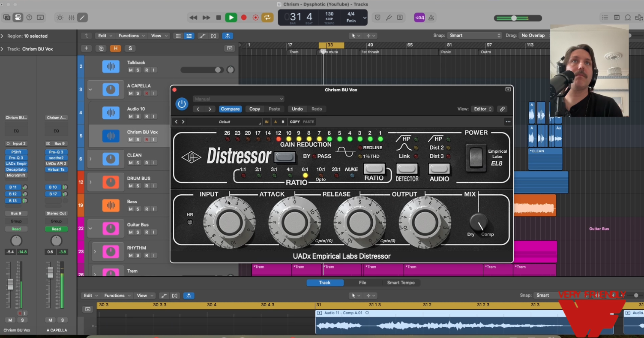Click the plug-in Undo button
This screenshot has height=338, width=644.
click(x=297, y=109)
